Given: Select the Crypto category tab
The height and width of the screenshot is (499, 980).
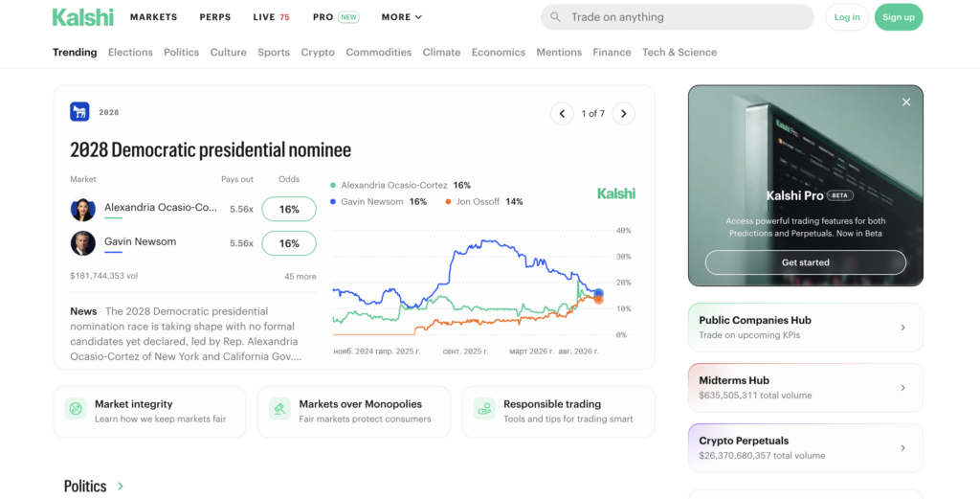Looking at the screenshot, I should (318, 52).
